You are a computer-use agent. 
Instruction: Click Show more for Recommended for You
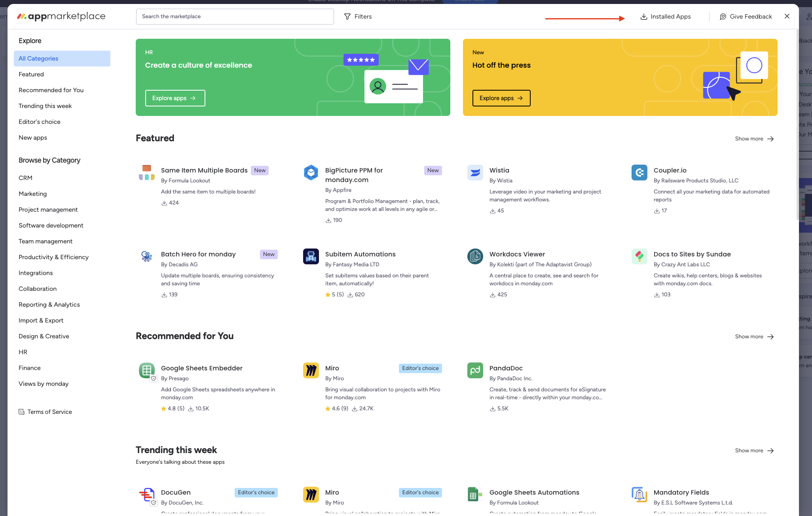pos(754,337)
